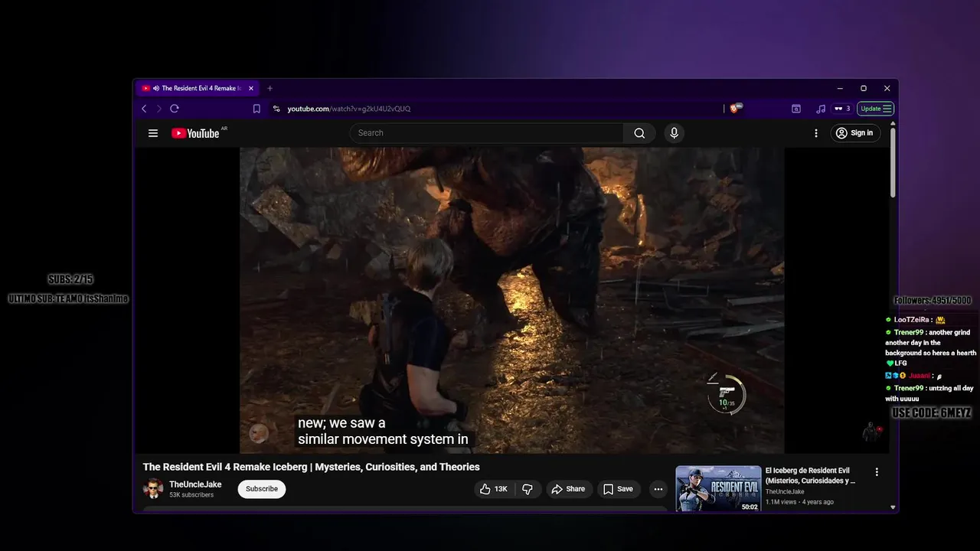Open the media control music-note icon
Viewport: 980px width, 551px height.
[x=821, y=109]
